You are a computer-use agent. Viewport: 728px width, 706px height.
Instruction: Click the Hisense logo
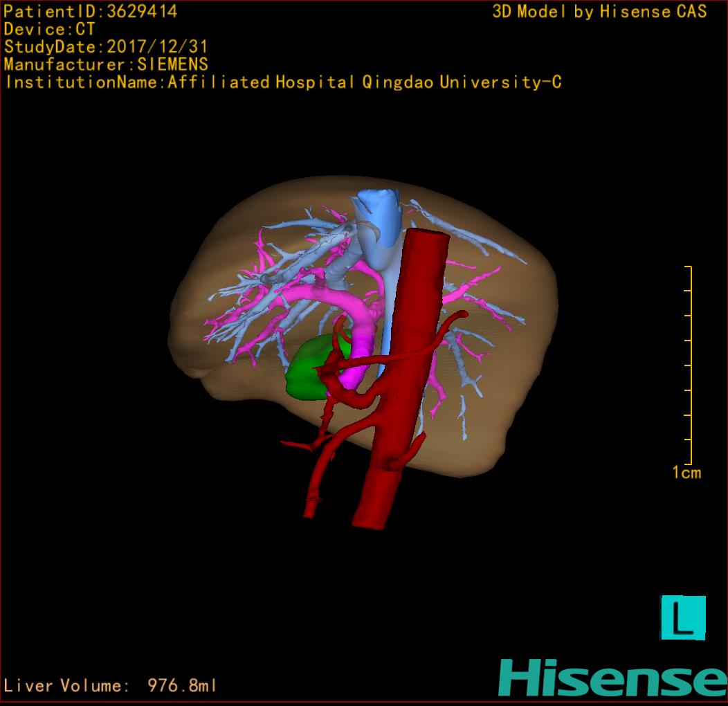(612, 678)
